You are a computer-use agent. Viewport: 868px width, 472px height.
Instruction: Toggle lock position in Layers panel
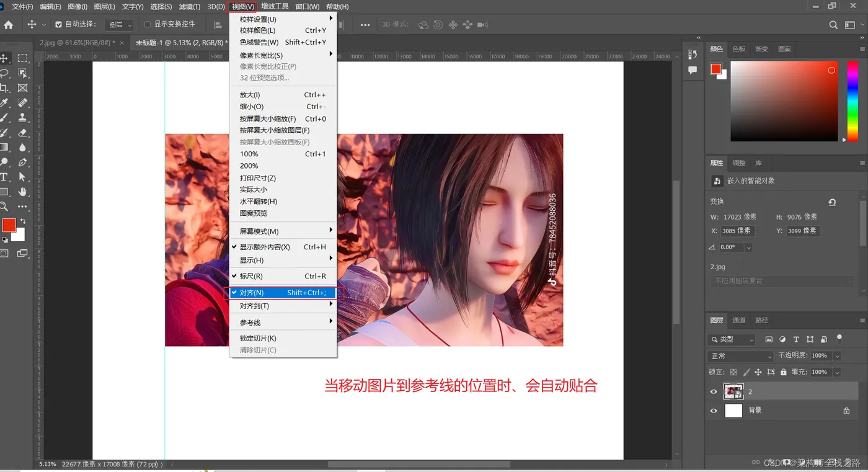pyautogui.click(x=758, y=372)
